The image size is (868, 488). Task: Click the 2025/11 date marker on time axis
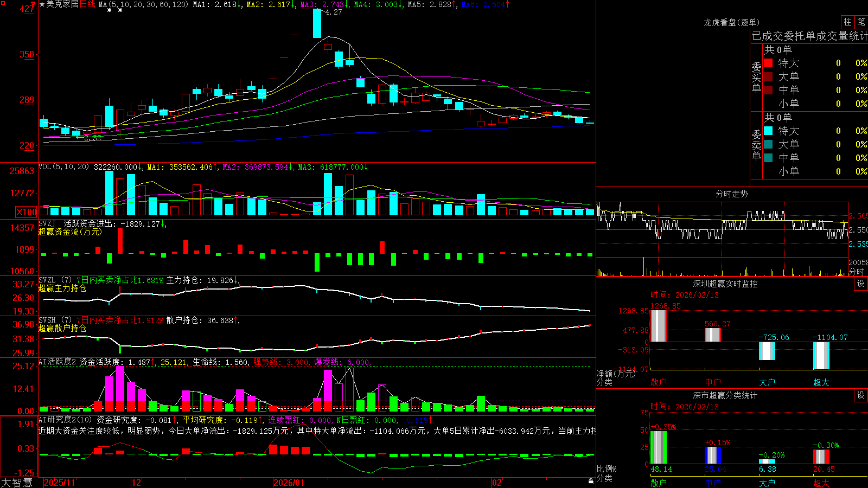point(60,483)
